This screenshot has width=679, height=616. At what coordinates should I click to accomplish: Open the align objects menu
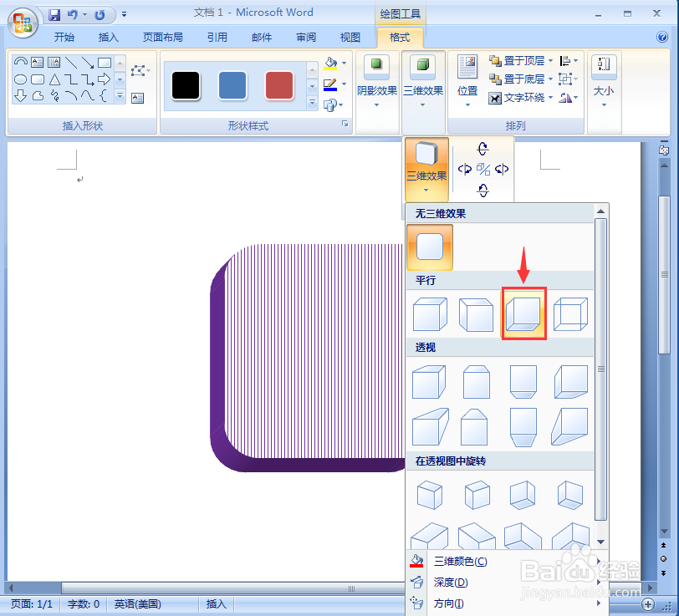(x=569, y=61)
